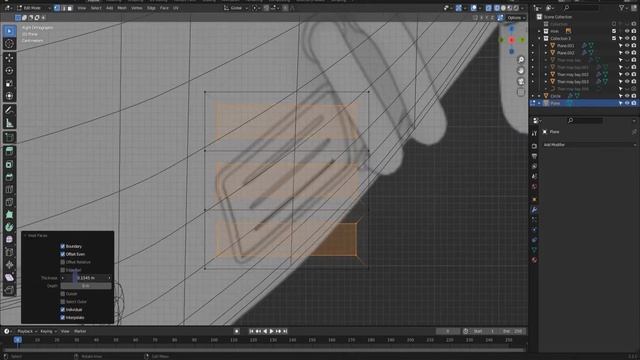Open the timeline Marker menu
Screen dimensions: 640x360
[80, 331]
